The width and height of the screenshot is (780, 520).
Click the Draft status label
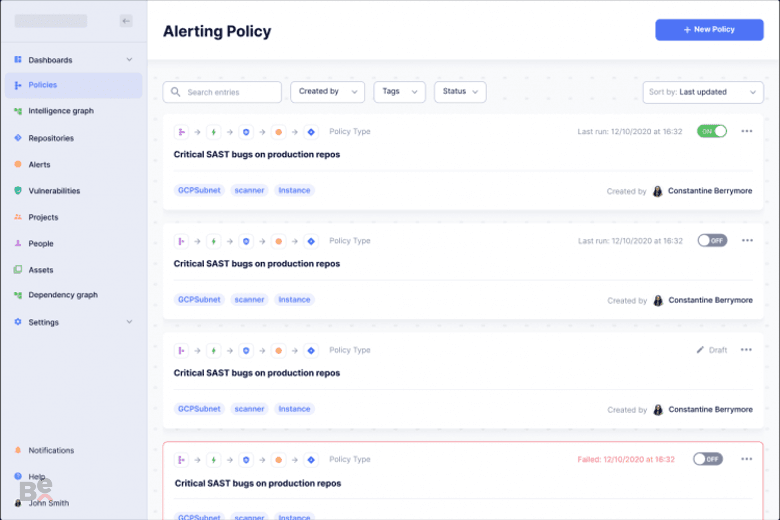click(718, 350)
